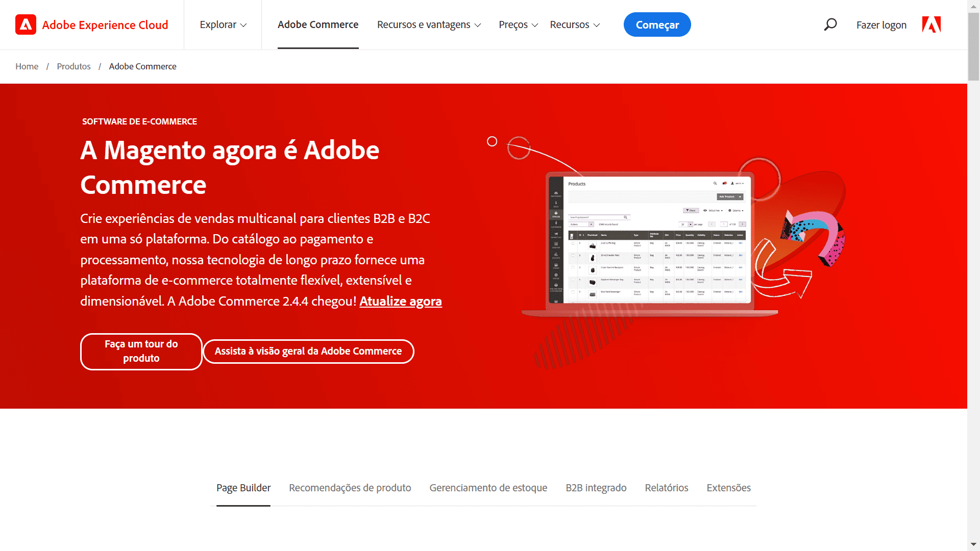The height and width of the screenshot is (551, 980).
Task: Open the search magnifier icon
Action: pyautogui.click(x=830, y=24)
